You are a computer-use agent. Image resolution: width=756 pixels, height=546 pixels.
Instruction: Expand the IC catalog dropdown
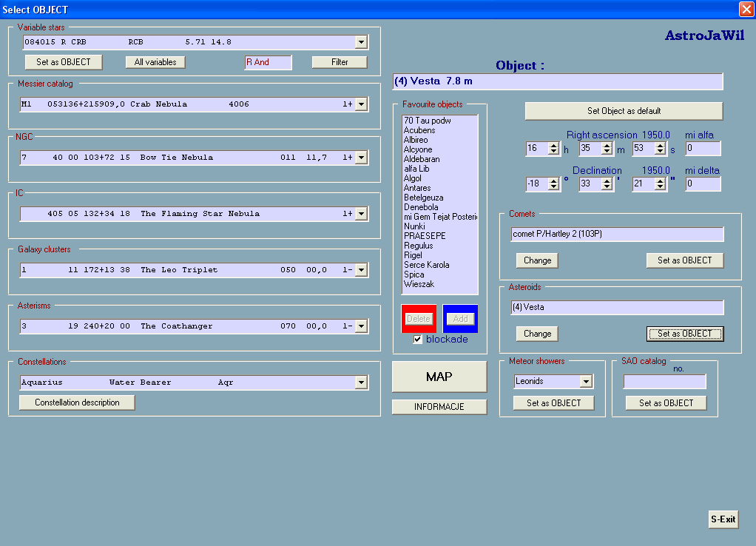tap(361, 214)
